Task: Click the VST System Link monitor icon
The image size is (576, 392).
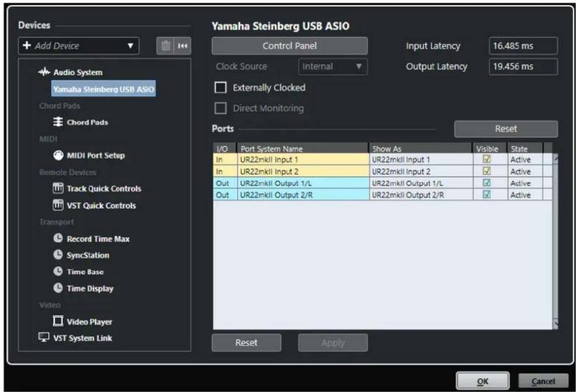Action: coord(44,337)
